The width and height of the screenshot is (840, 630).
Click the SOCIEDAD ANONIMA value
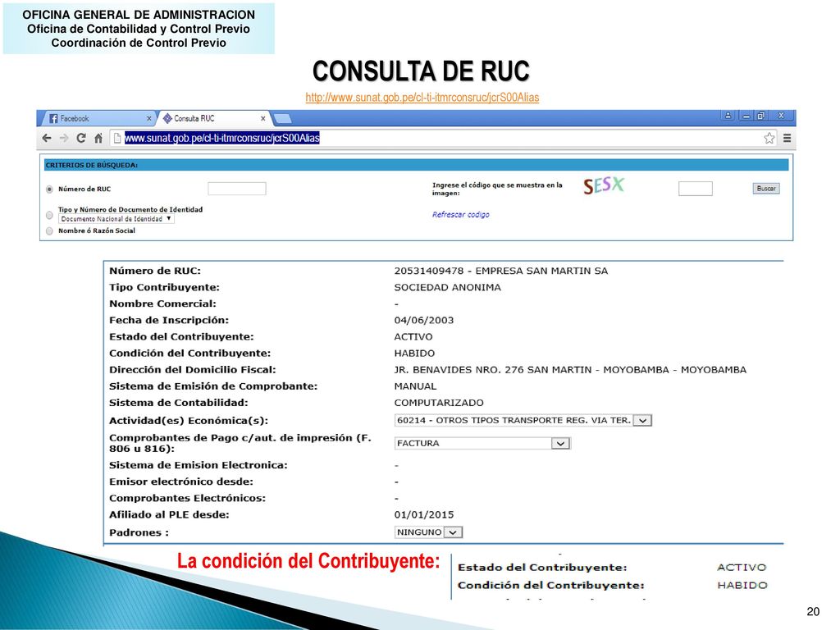point(447,288)
